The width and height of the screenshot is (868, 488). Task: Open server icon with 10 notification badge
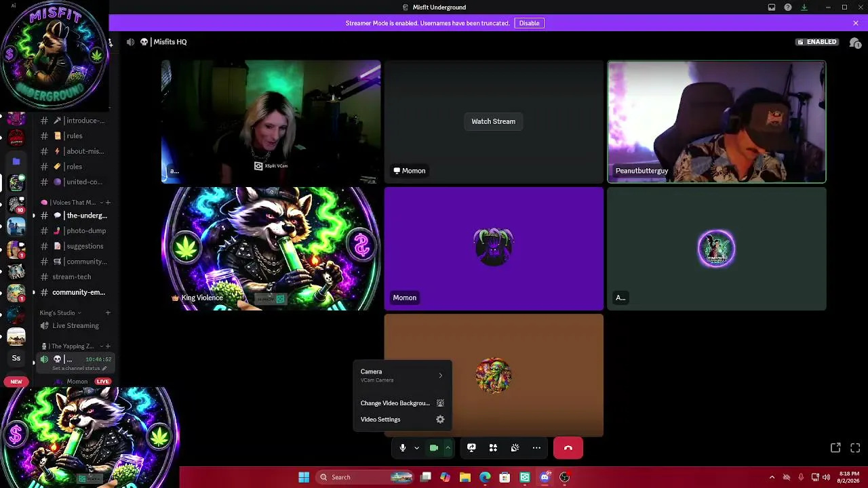click(x=16, y=203)
